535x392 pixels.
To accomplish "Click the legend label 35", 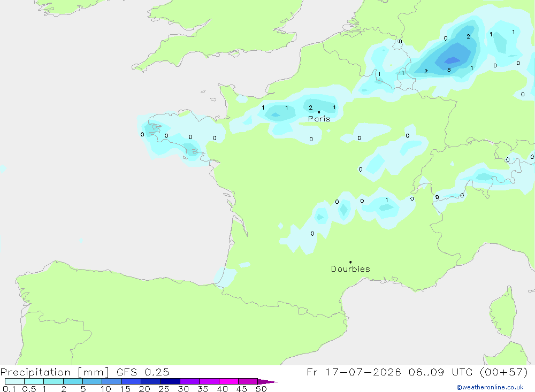I will coord(203,389).
